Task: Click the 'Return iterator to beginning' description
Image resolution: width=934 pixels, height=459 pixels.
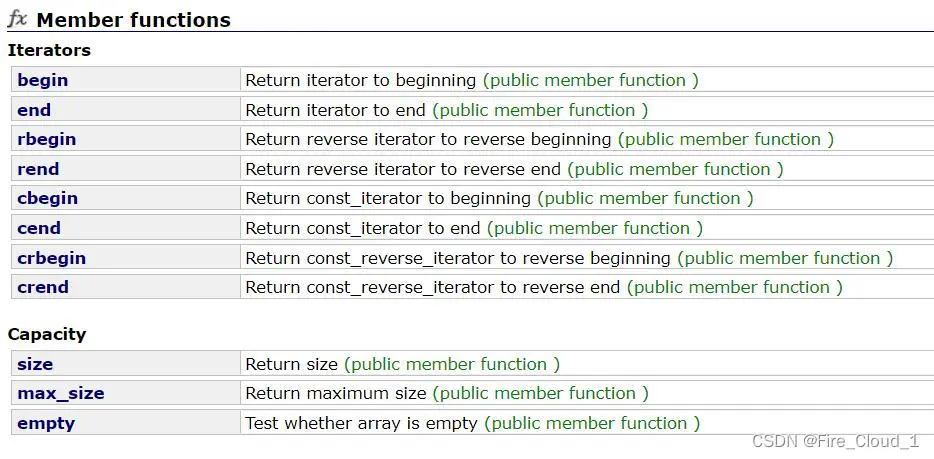Action: [360, 80]
